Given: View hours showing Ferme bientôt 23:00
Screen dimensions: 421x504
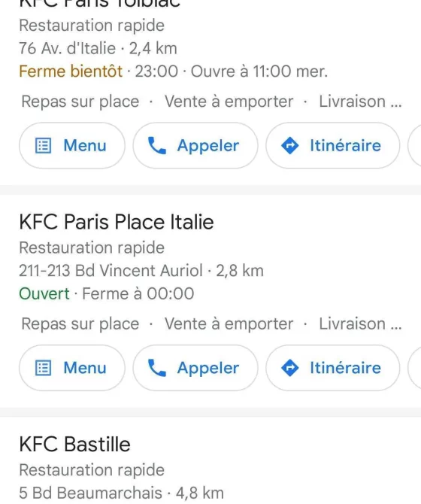Looking at the screenshot, I should tap(174, 71).
